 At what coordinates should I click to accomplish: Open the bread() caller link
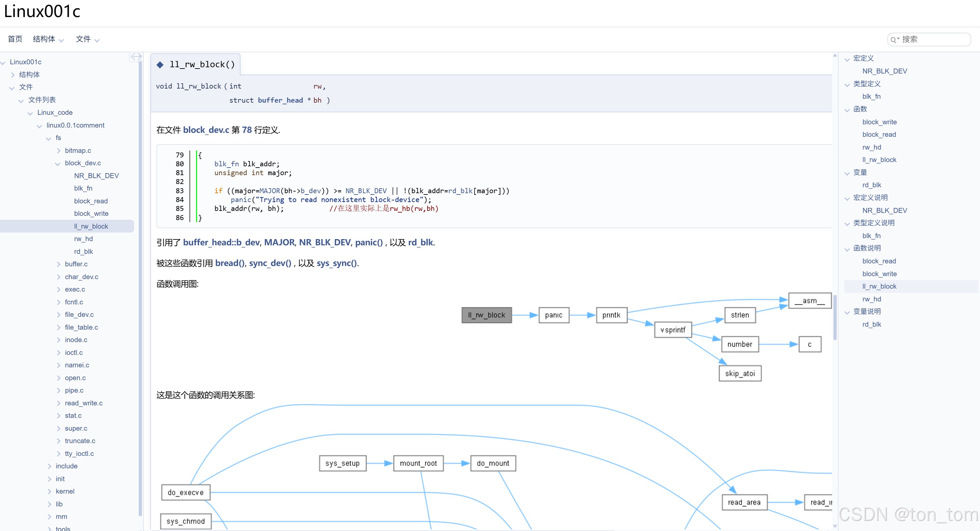click(x=230, y=263)
